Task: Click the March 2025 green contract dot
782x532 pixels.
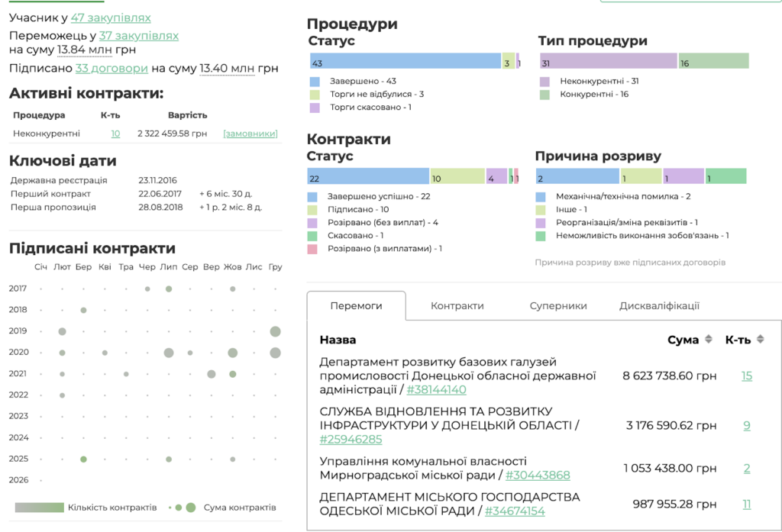Action: pos(83,459)
